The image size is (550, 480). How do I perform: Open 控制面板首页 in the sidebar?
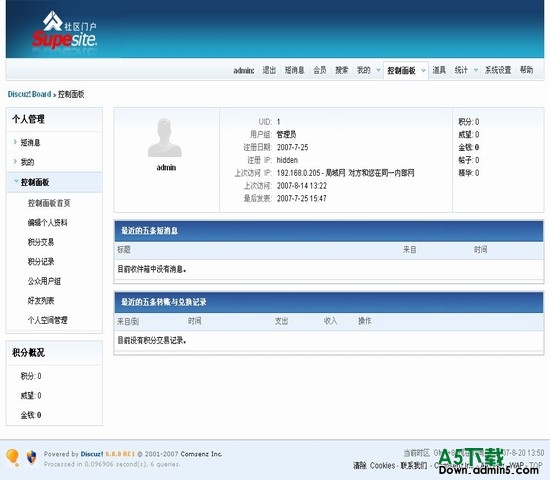click(49, 203)
